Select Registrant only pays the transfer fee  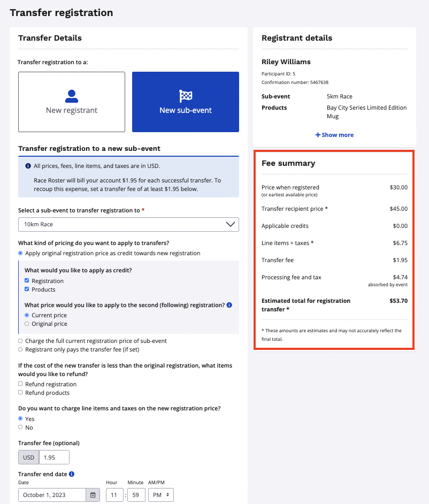[20, 349]
